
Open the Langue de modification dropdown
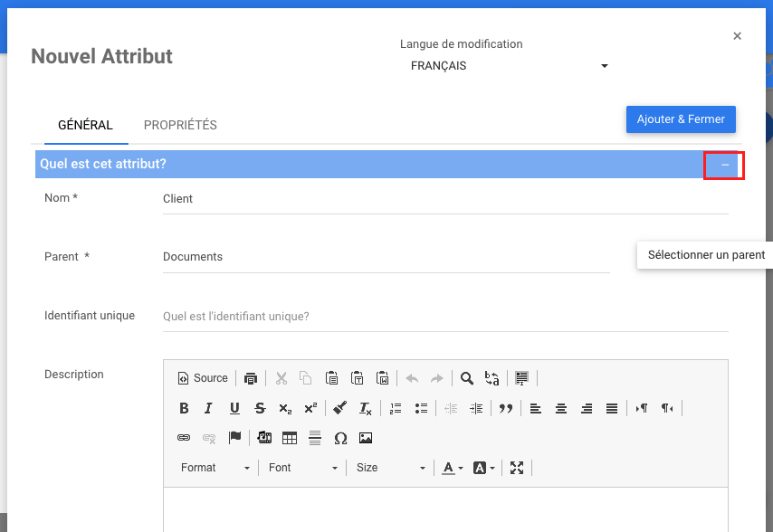[x=509, y=66]
